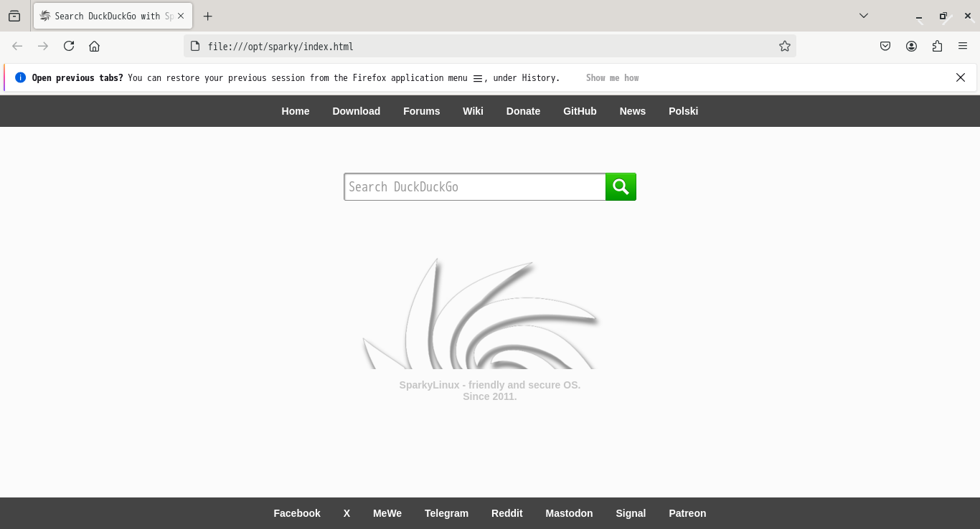Visit the Telegram footer link
This screenshot has height=529, width=980.
(x=446, y=513)
